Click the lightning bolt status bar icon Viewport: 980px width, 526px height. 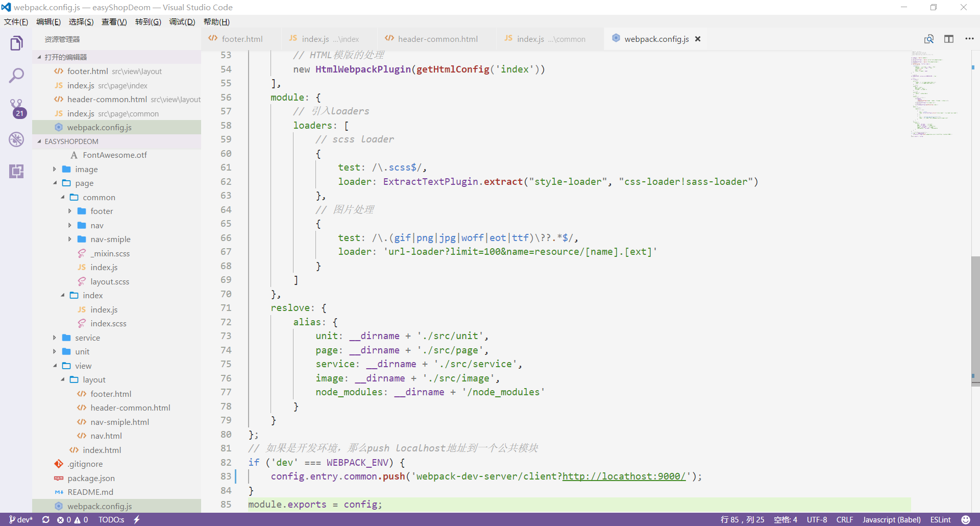(137, 519)
